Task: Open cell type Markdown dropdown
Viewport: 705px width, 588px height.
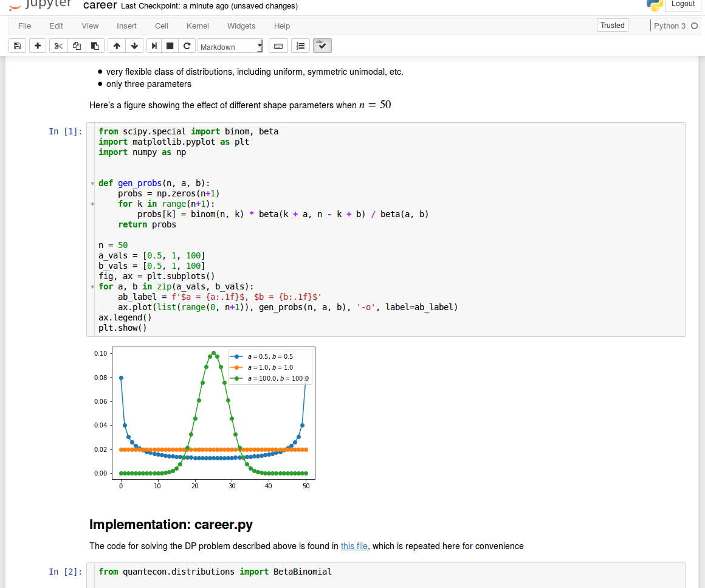Action: click(x=230, y=46)
